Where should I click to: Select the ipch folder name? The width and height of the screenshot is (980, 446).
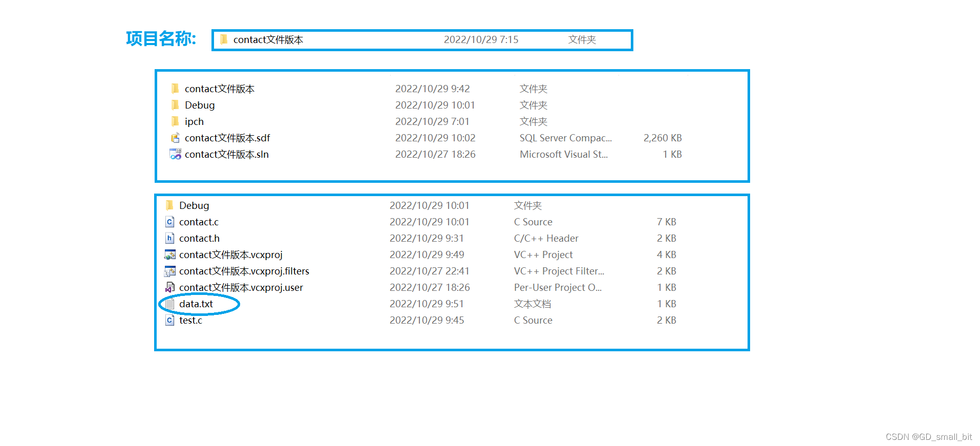click(194, 122)
